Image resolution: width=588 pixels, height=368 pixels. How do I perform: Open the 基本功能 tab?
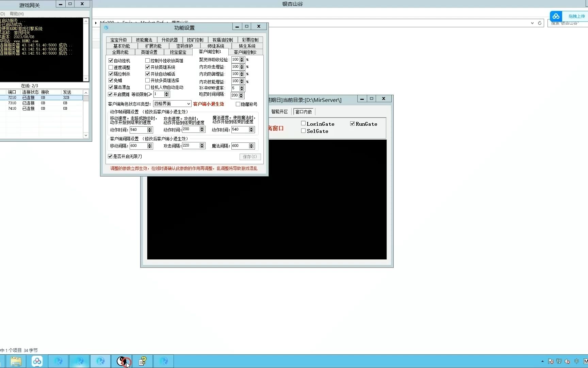tap(122, 46)
